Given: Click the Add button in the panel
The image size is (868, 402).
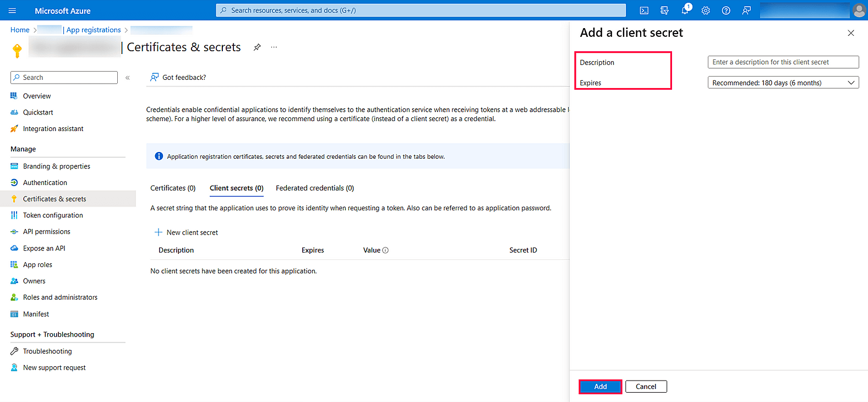Looking at the screenshot, I should click(600, 387).
